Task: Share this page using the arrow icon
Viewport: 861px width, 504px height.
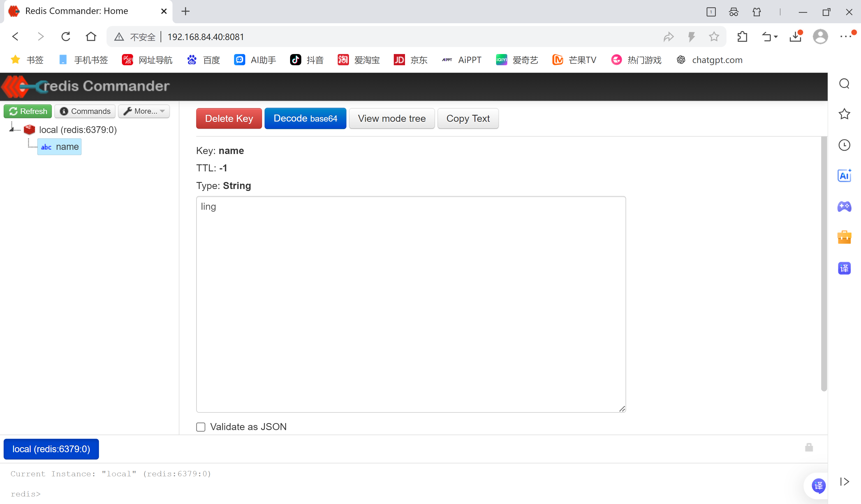Action: pos(668,37)
